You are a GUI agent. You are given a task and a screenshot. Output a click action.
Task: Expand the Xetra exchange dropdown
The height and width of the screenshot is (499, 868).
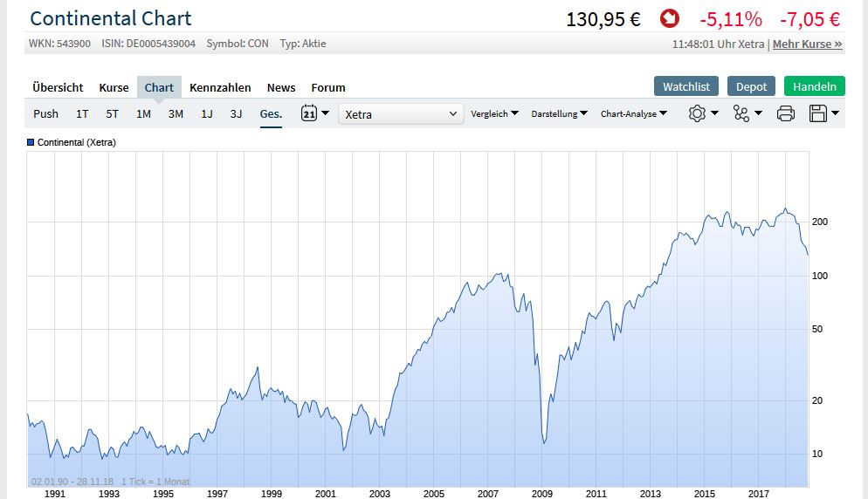click(401, 114)
